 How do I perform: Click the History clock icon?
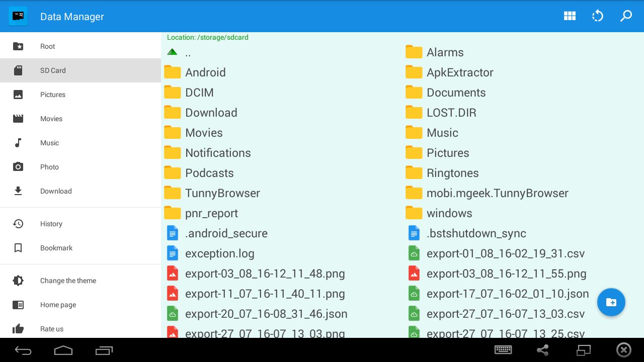coord(18,224)
